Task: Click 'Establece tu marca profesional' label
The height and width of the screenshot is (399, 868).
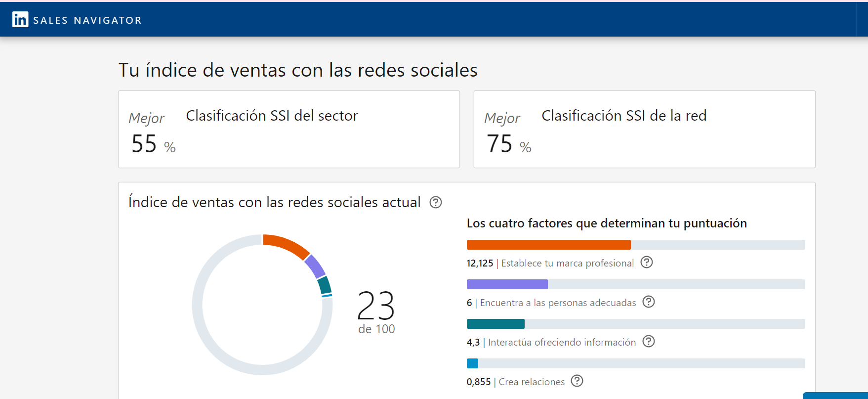Action: point(568,264)
